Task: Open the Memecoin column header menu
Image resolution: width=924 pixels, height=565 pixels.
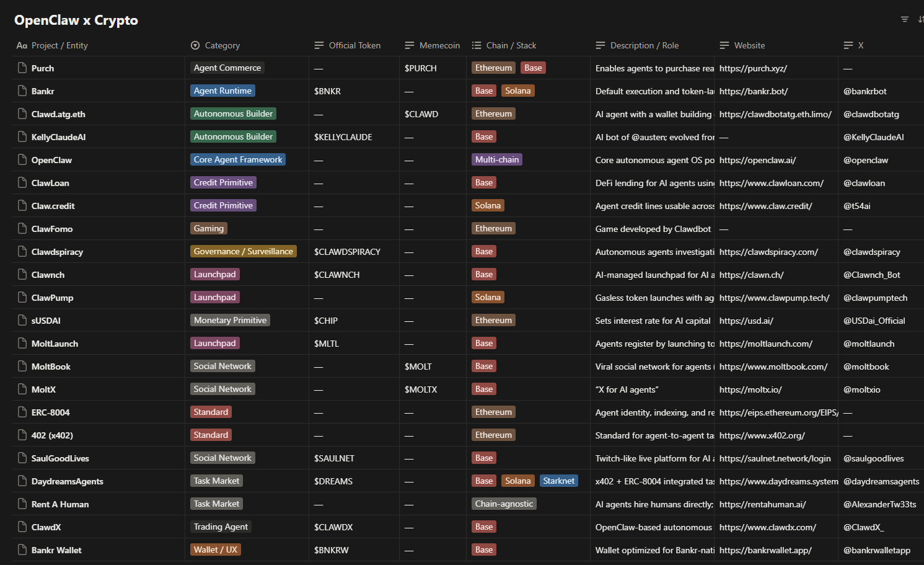Action: (x=433, y=45)
